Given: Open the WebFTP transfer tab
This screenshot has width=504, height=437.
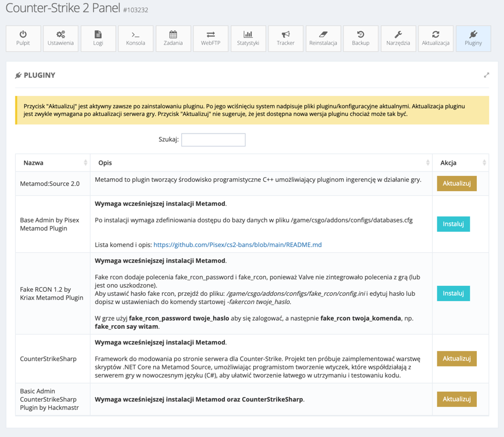Looking at the screenshot, I should 211,38.
